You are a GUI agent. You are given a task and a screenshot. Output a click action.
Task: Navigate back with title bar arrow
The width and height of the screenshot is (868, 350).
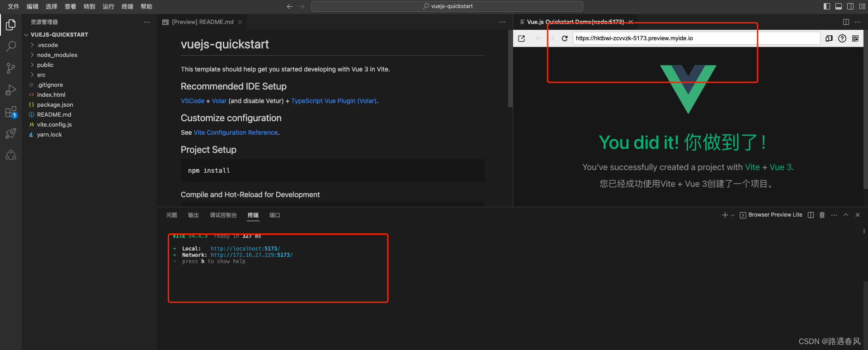pos(290,6)
